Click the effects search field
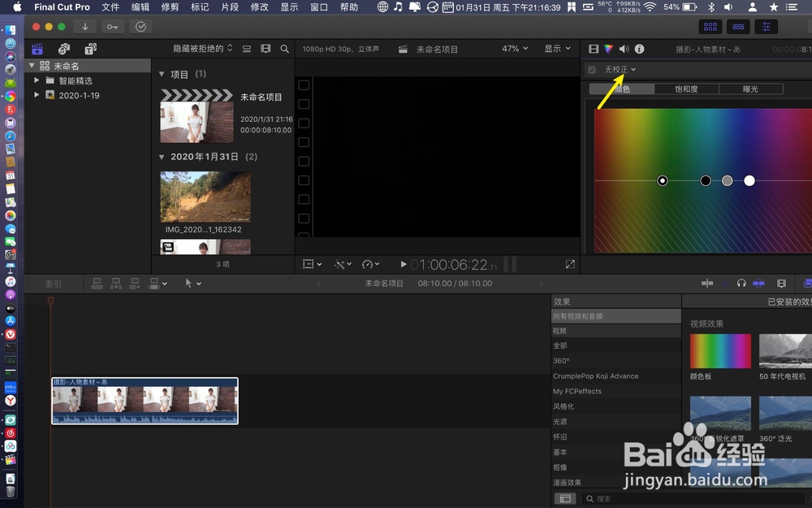This screenshot has height=508, width=812. tap(696, 499)
